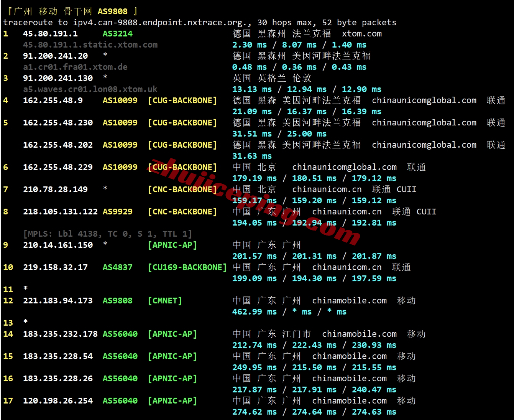The height and width of the screenshot is (420, 514).
Task: Click latency 31.63 ms
Action: pyautogui.click(x=252, y=156)
